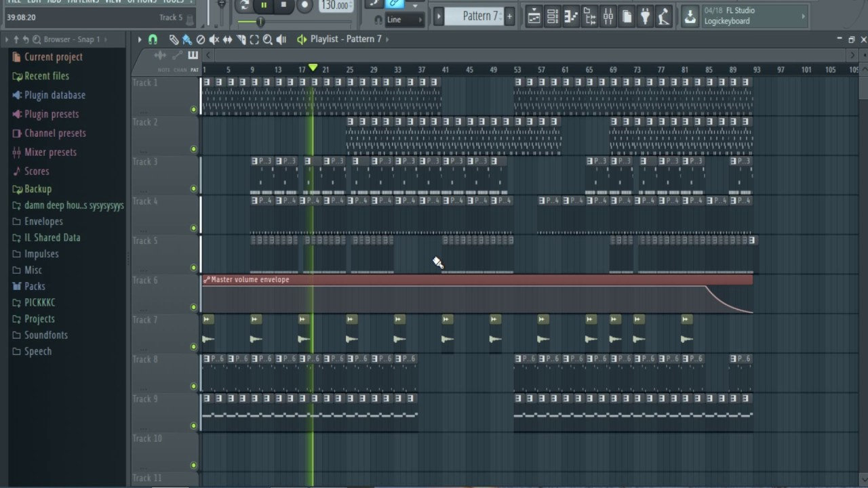868x488 pixels.
Task: Stop playback with the stop button
Action: [x=283, y=5]
